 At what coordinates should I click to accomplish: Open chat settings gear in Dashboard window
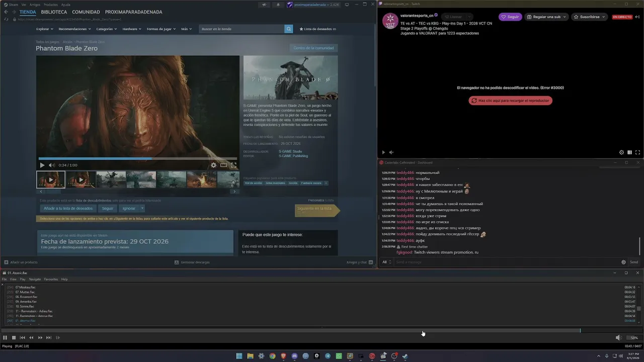[623, 262]
